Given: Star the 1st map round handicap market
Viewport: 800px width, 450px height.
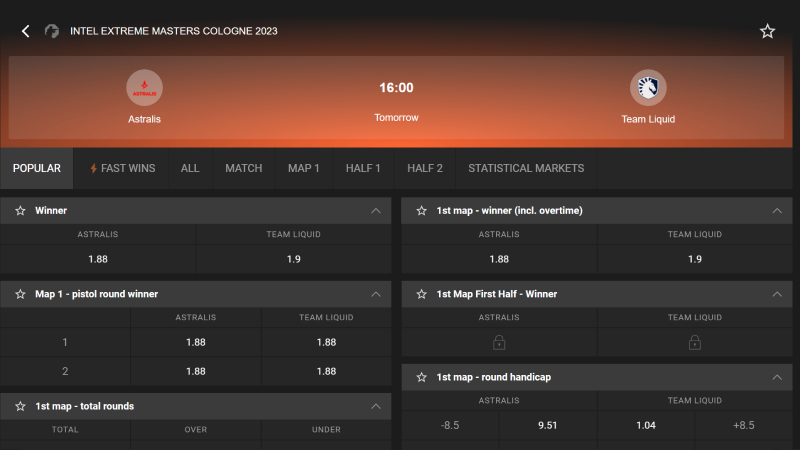Looking at the screenshot, I should click(421, 377).
